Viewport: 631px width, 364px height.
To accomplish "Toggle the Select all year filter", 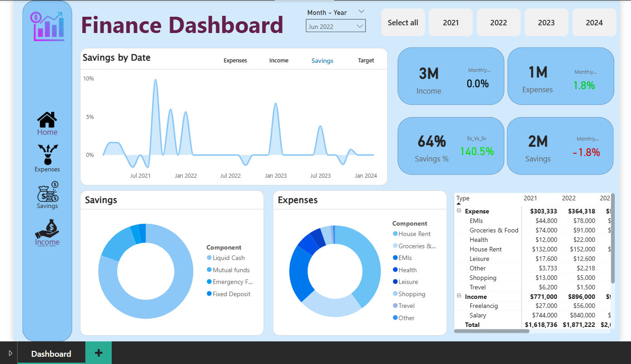I will pyautogui.click(x=403, y=22).
